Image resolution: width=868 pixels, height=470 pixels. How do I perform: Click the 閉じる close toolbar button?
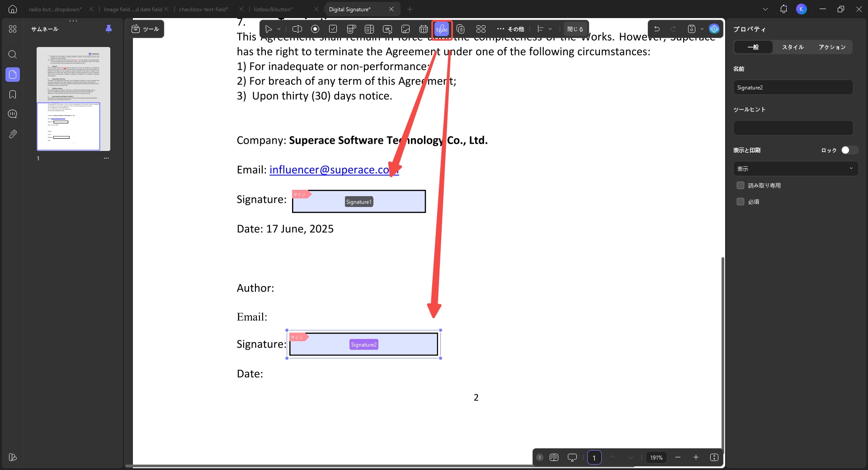click(575, 29)
